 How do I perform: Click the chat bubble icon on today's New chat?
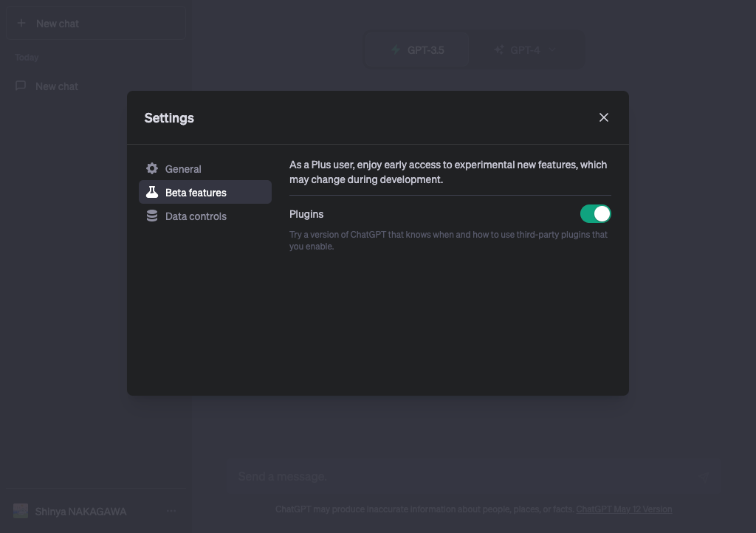pyautogui.click(x=21, y=86)
